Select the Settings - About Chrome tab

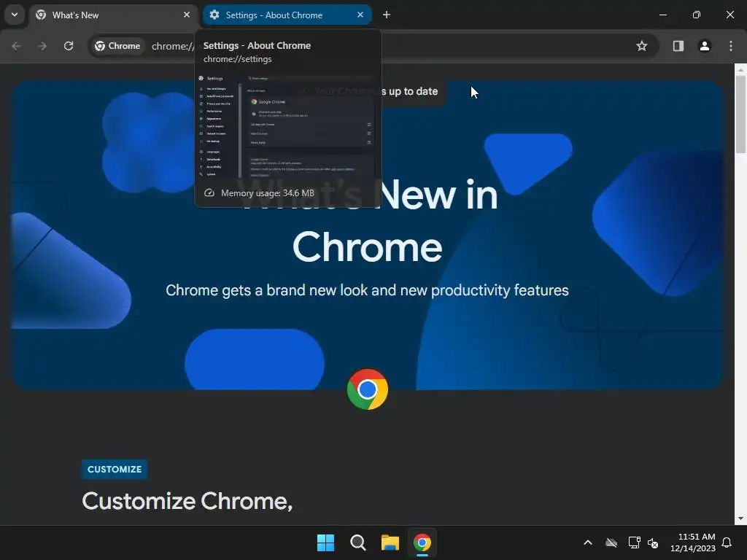[x=287, y=15]
